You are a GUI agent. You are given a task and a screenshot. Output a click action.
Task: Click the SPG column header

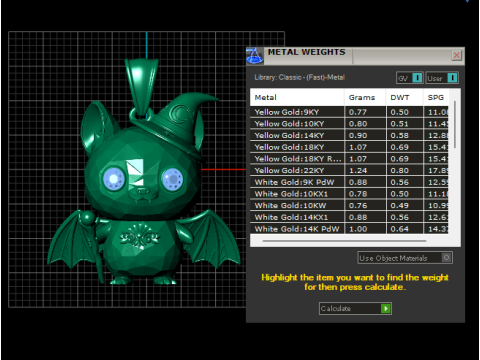pyautogui.click(x=436, y=97)
